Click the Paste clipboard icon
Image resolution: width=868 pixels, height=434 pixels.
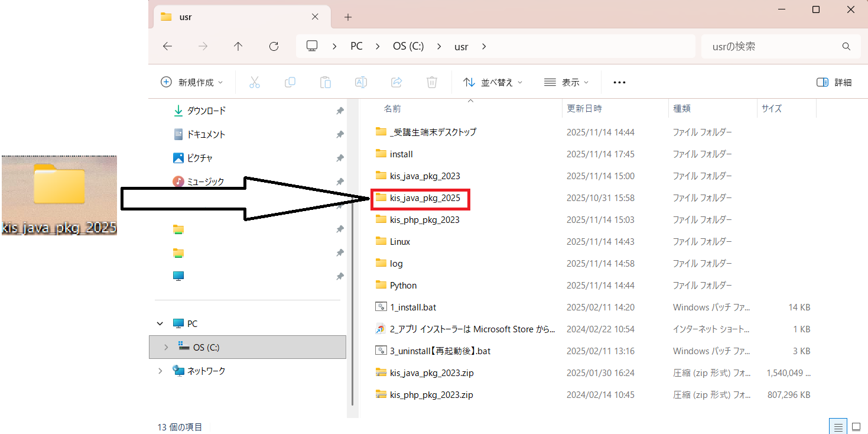tap(326, 82)
